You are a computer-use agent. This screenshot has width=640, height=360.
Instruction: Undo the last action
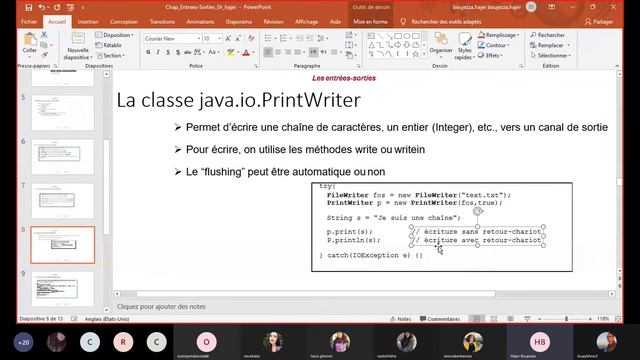pos(42,7)
